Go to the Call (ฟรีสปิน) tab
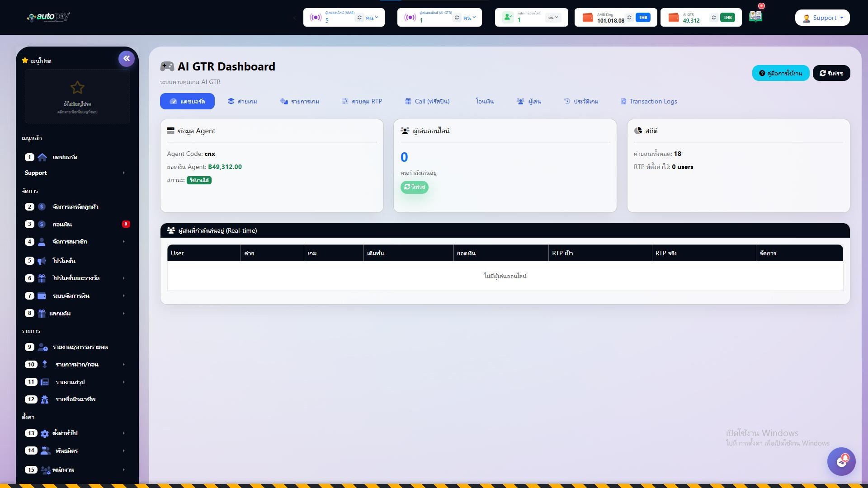Screen dimensions: 868x488 click(x=427, y=101)
